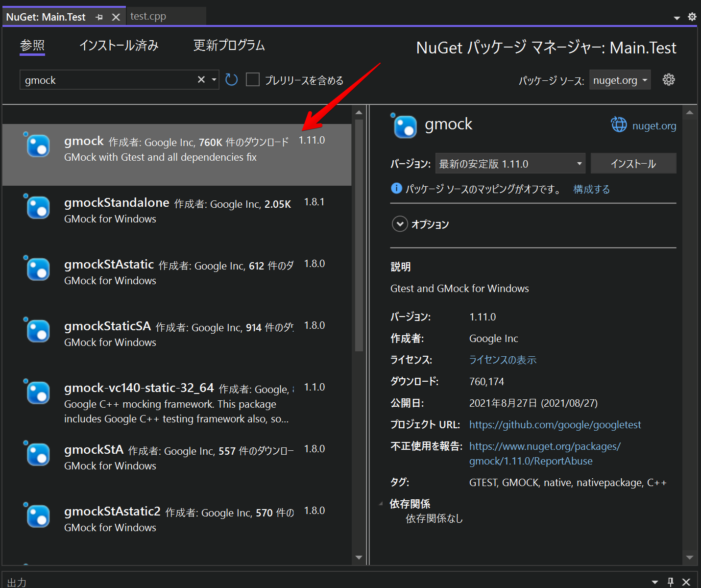
Task: Toggle the pin on NuGet: Main.Test tab
Action: coord(99,16)
